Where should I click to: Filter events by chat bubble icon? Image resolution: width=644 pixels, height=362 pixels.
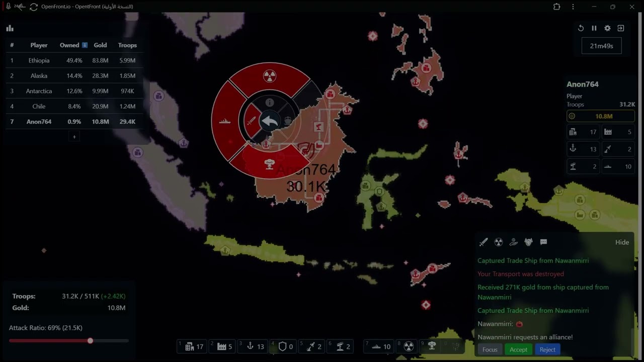[543, 242]
